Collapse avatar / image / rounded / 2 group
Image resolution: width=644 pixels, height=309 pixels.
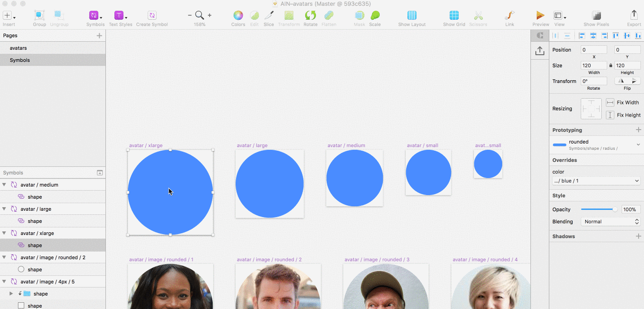coord(4,257)
